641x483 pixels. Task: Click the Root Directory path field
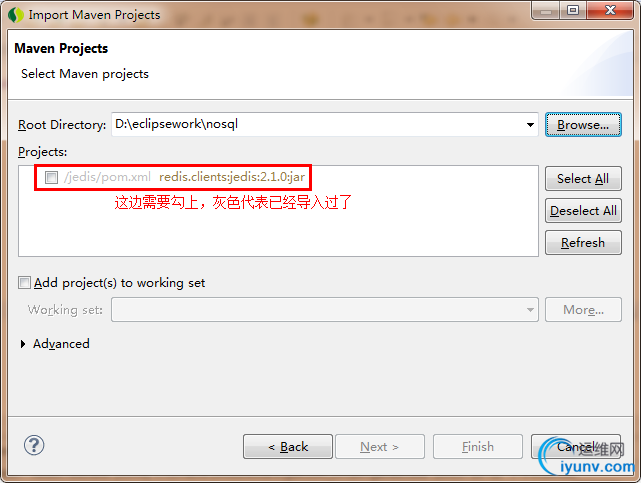(317, 125)
